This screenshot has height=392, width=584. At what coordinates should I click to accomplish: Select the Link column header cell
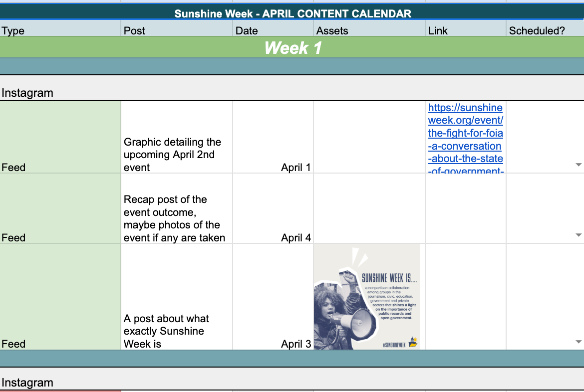click(466, 30)
